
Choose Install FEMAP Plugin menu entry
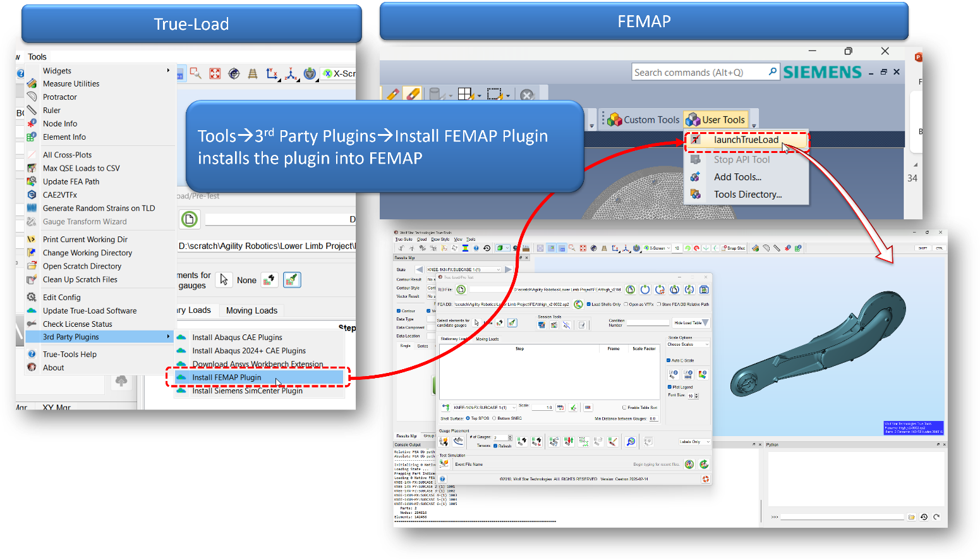(x=226, y=377)
